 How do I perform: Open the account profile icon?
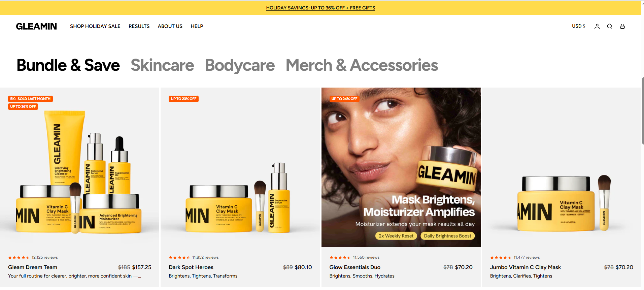597,26
